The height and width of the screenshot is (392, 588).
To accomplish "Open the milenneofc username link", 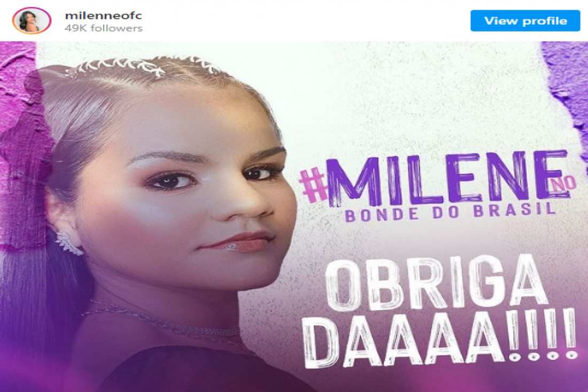I will (104, 16).
